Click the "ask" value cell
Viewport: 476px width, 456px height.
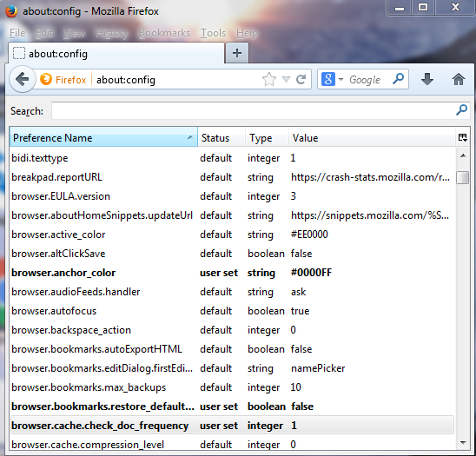pos(299,292)
